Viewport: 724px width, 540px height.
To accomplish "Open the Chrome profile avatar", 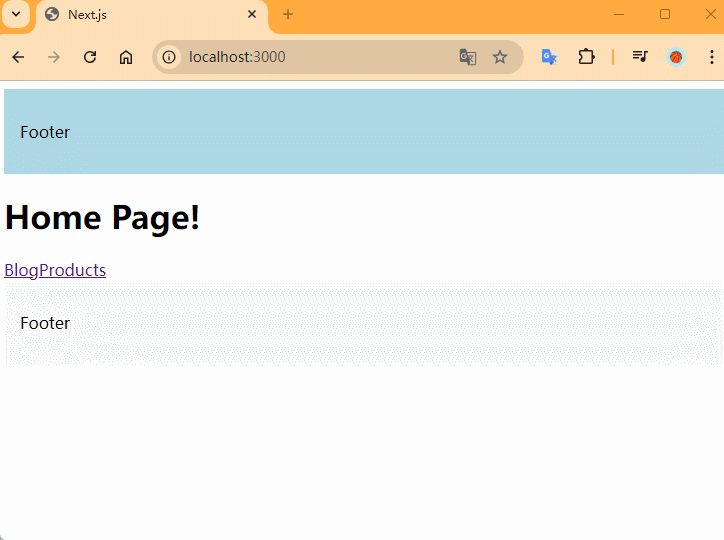I will 676,57.
